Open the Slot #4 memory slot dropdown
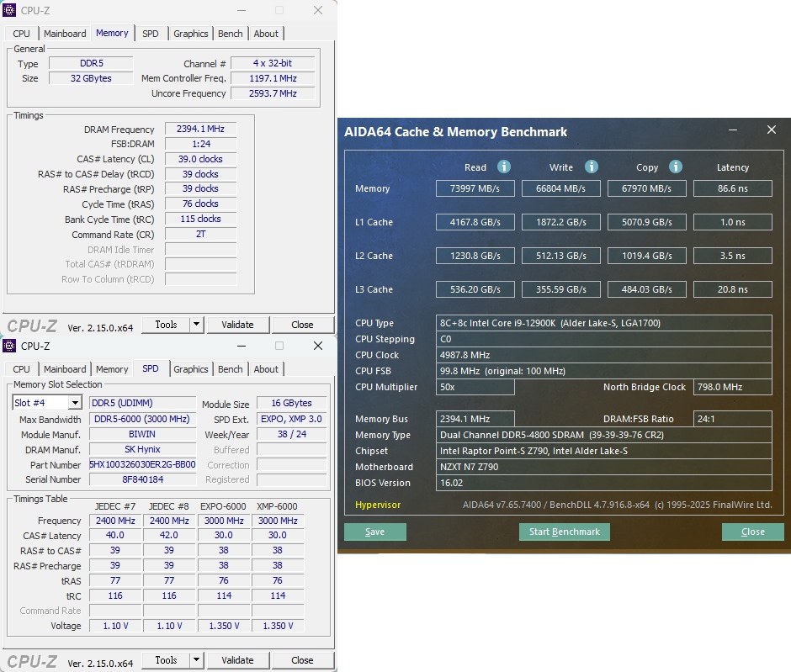The width and height of the screenshot is (791, 672). point(74,404)
